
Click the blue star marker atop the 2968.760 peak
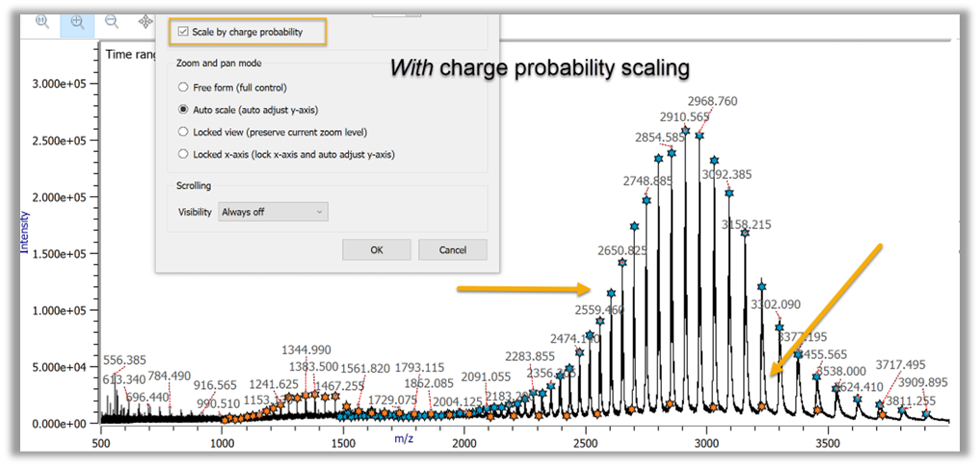[x=700, y=136]
